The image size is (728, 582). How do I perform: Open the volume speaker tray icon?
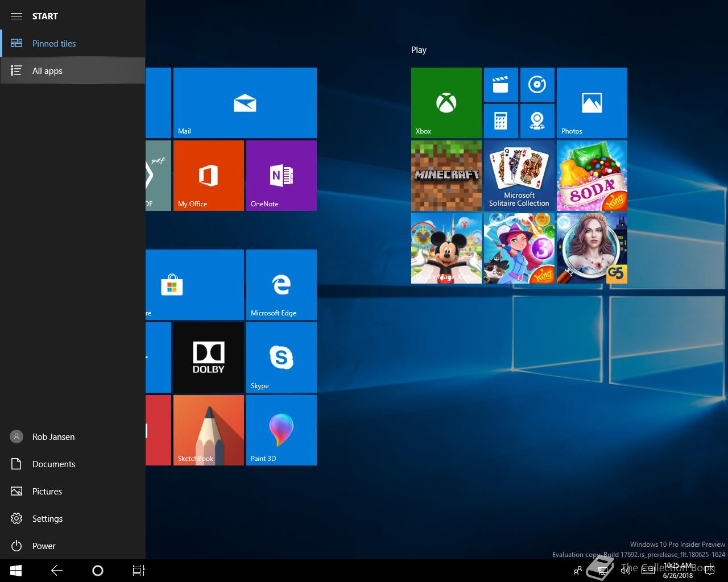[x=626, y=571]
